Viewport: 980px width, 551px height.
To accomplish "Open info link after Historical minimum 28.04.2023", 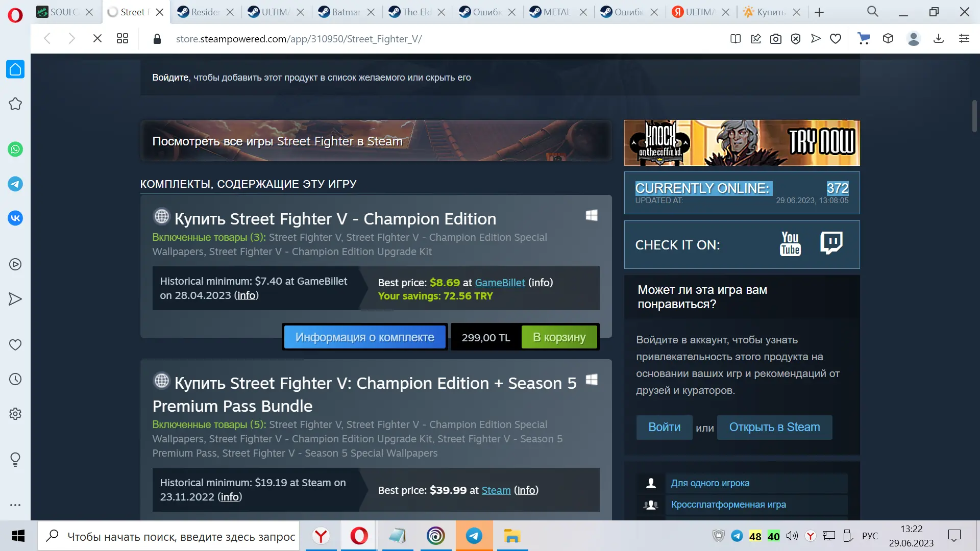I will (246, 295).
